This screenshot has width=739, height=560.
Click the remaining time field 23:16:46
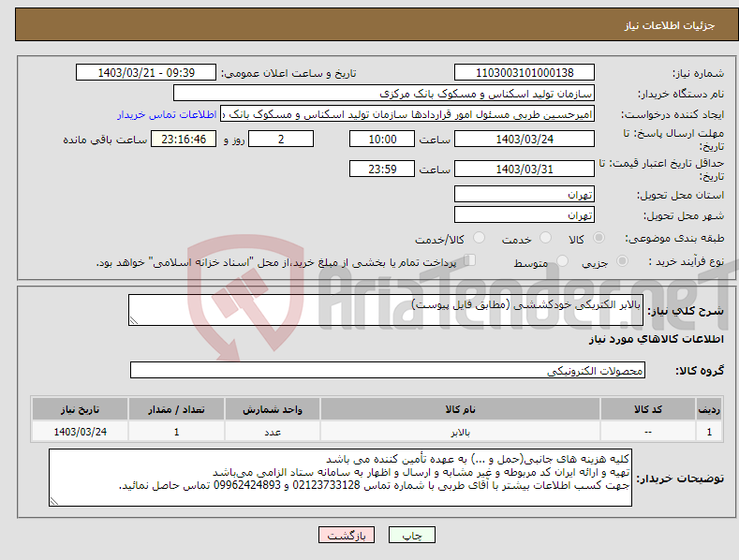pyautogui.click(x=184, y=139)
